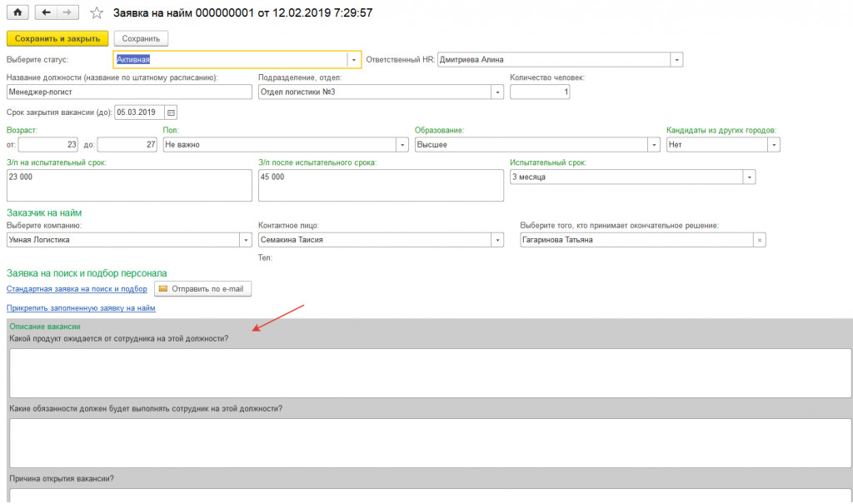Send request via Отправить по e-mail
Viewport: 853px width, 504px height.
pyautogui.click(x=203, y=289)
